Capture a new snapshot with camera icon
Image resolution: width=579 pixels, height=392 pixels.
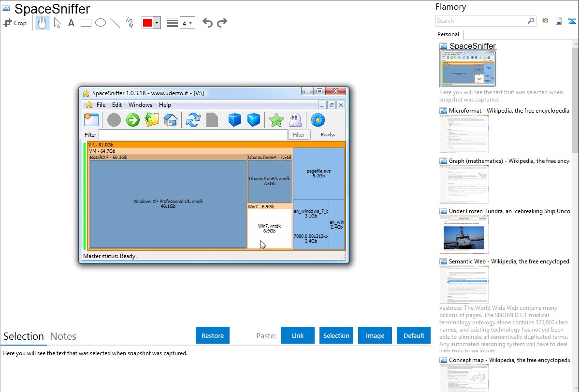coord(545,21)
